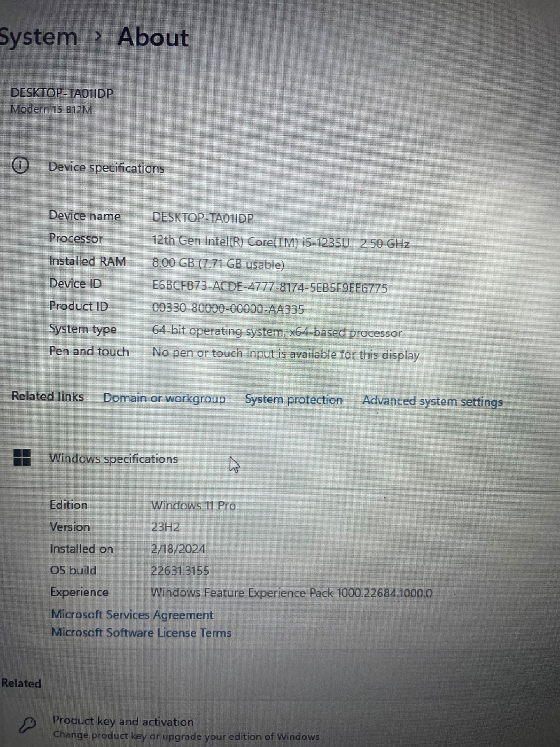This screenshot has height=747, width=560.
Task: Select the Modern 15 B12M model text
Action: pyautogui.click(x=51, y=110)
